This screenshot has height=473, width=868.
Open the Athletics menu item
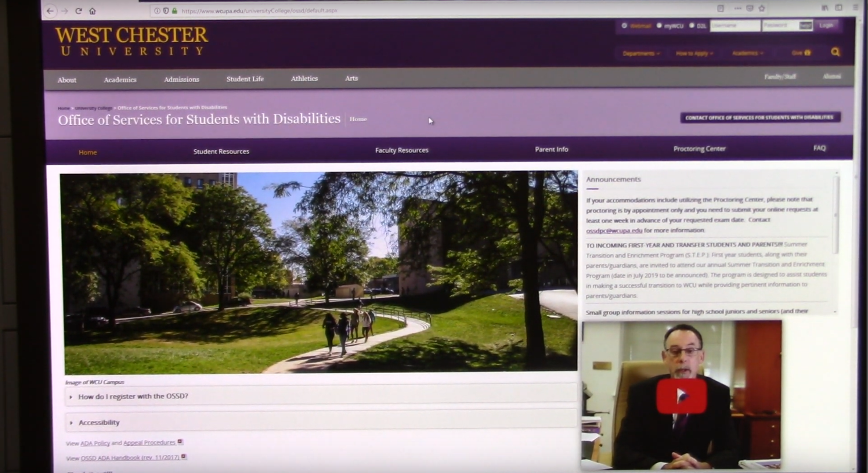[304, 78]
